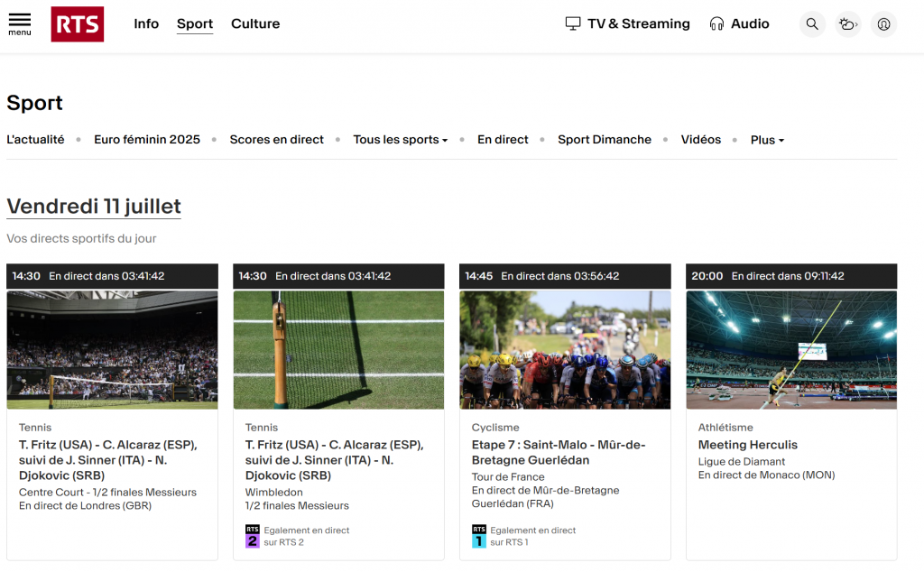Viewport: 924px width, 572px height.
Task: Click 'En direct de Londres (GBR)' text
Action: [x=85, y=505]
